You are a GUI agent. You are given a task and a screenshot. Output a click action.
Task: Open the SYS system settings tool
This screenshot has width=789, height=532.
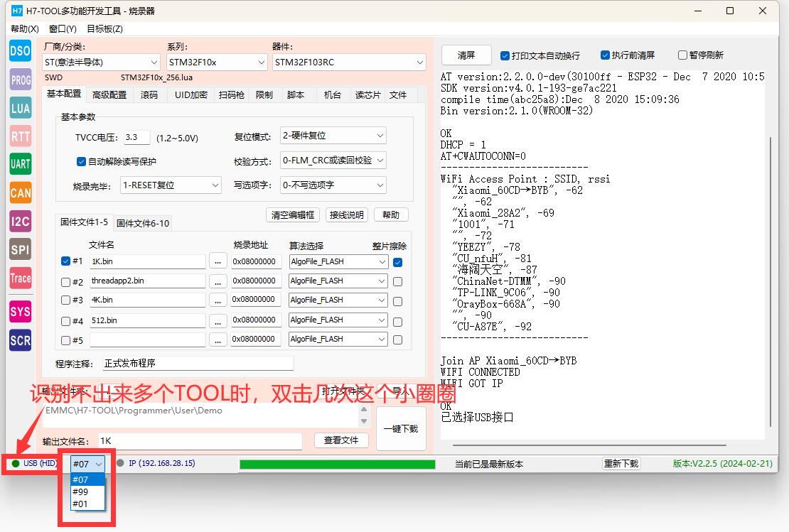point(20,311)
